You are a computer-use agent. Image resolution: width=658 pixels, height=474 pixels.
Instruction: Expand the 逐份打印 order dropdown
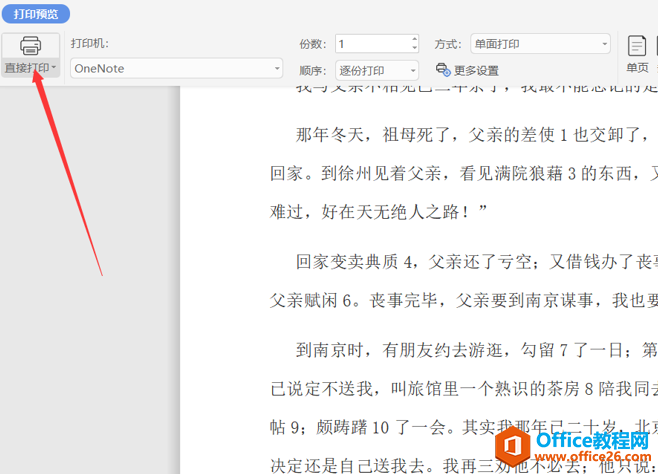pos(377,70)
